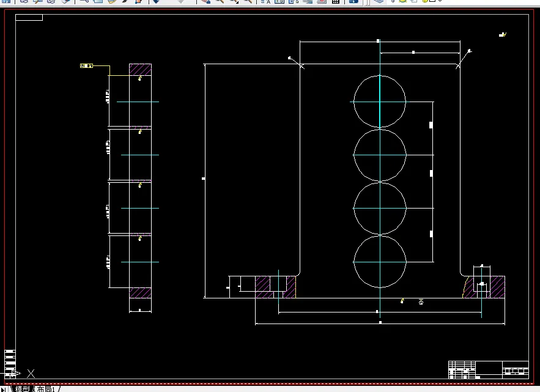Image resolution: width=540 pixels, height=392 pixels.
Task: Select the revision table at the lower-left edge
Action: point(10,364)
